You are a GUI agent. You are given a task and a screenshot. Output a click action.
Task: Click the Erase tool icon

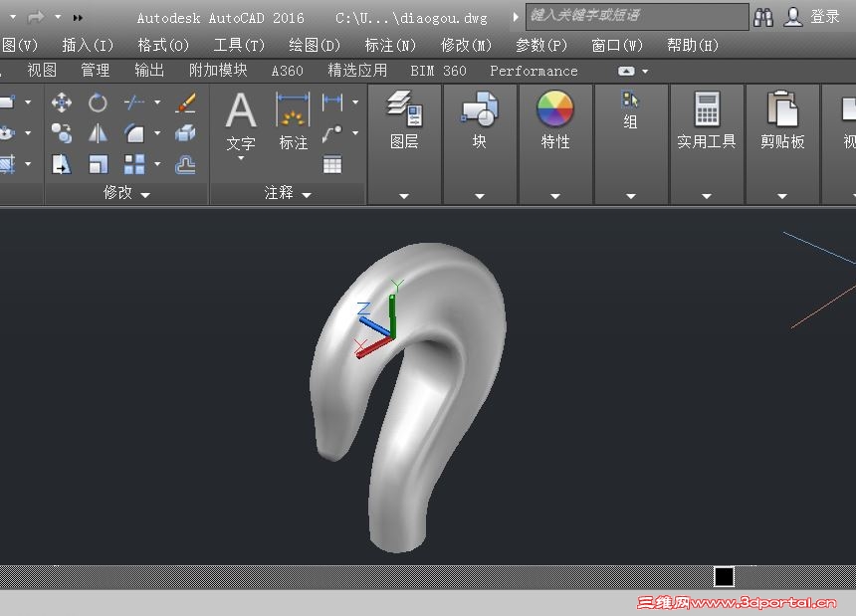tap(185, 103)
